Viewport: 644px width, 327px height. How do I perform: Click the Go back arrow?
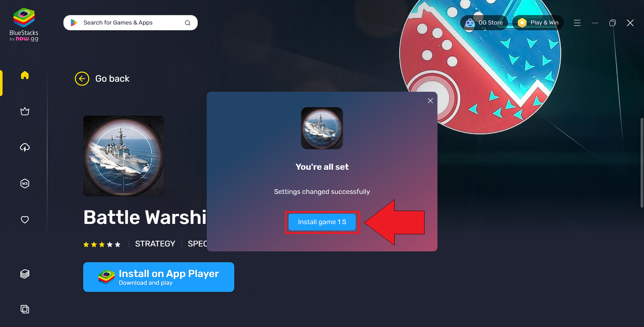pyautogui.click(x=82, y=79)
